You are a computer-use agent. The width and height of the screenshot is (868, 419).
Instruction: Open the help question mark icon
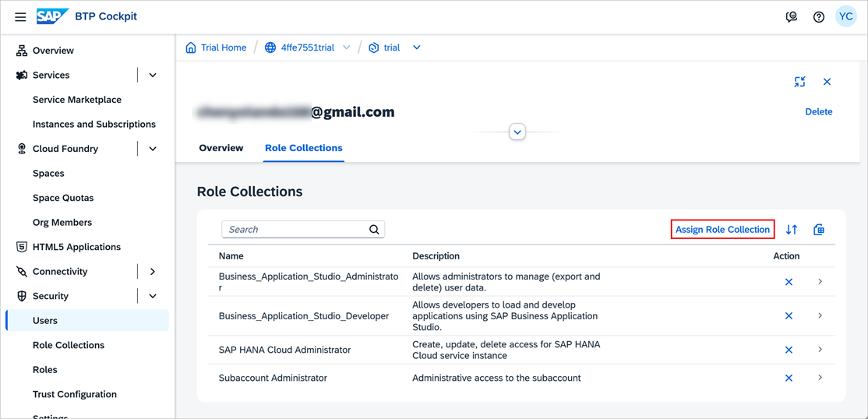[x=819, y=16]
